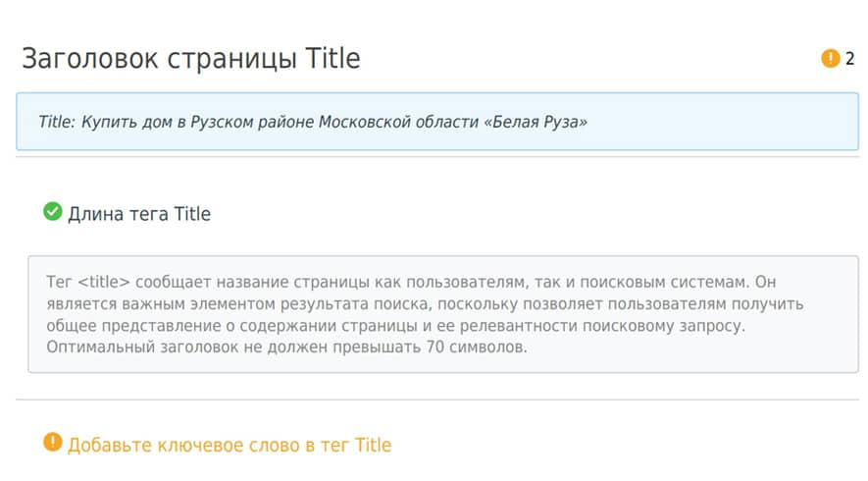
Task: Click the words поисковому запросу in the description
Action: point(664,326)
